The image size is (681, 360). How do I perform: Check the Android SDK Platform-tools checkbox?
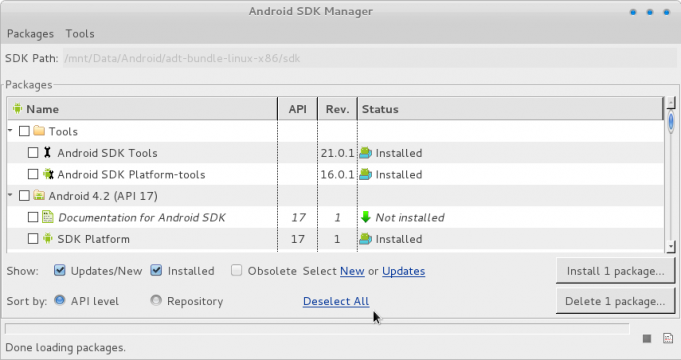[33, 174]
